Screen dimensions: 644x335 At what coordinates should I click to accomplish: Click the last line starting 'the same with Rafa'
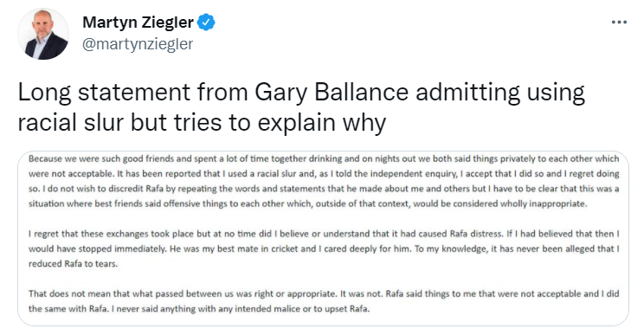coord(199,309)
